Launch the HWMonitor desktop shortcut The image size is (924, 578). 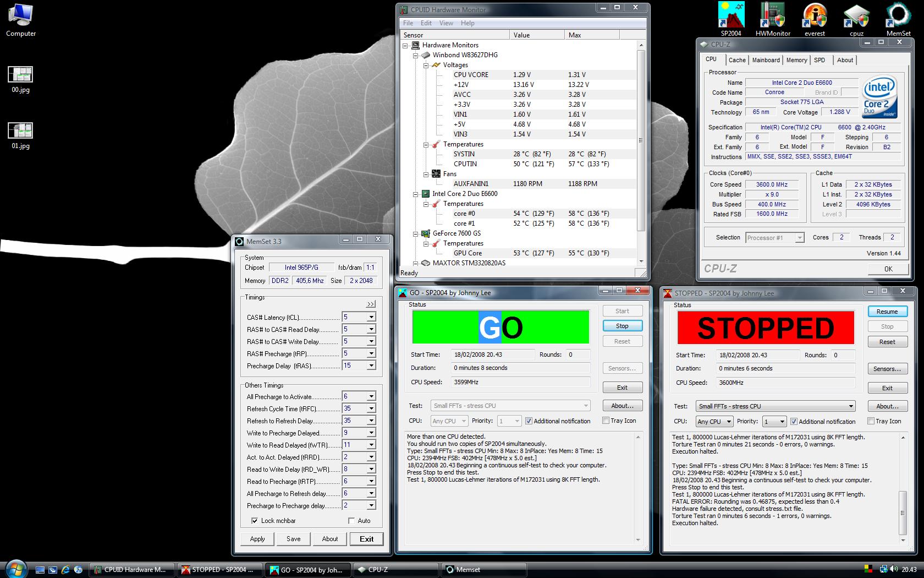click(773, 19)
